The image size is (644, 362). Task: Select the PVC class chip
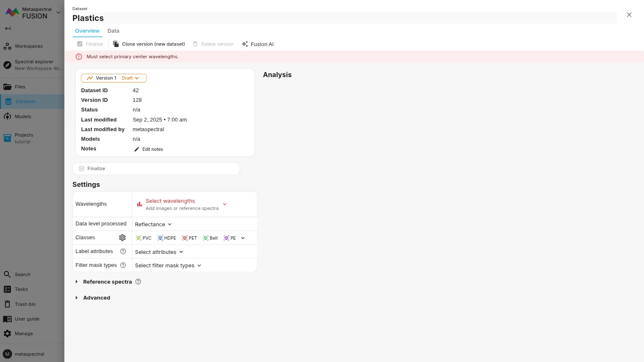[144, 238]
